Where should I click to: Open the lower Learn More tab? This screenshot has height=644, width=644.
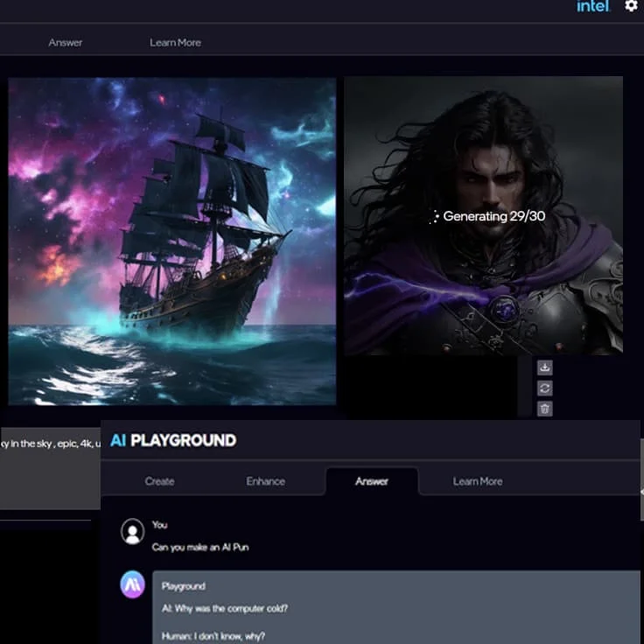coord(477,481)
